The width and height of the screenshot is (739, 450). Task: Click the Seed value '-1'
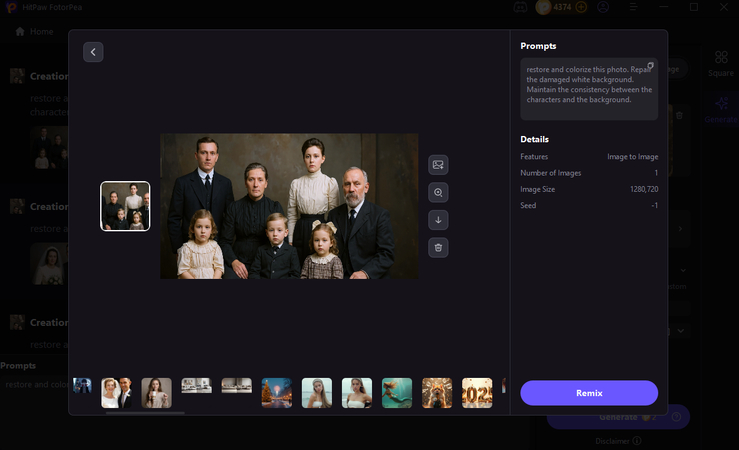click(x=654, y=205)
